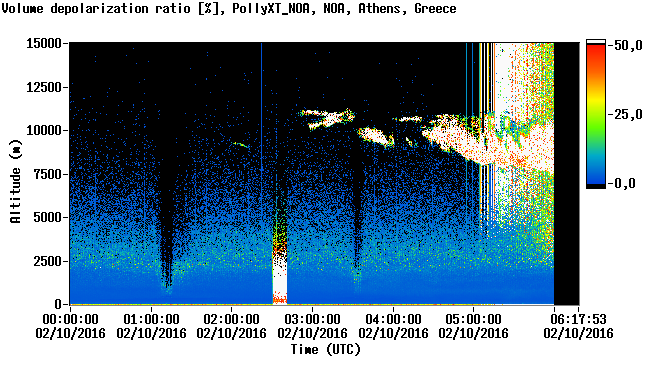
Task: Click the Altitude (m) axis label
Action: pos(16,182)
